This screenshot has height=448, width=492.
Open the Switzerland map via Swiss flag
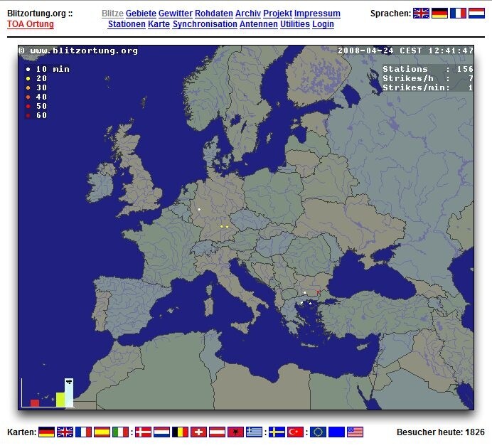(198, 432)
